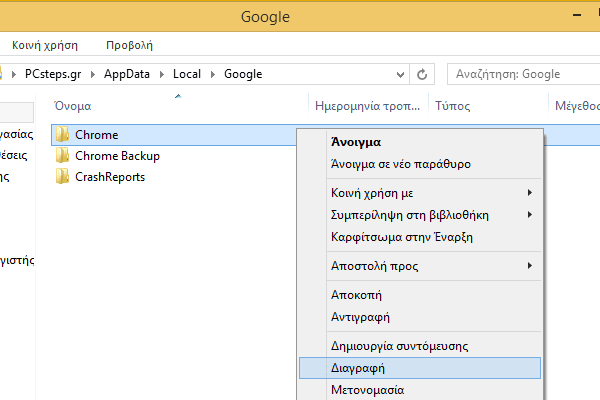Select Αντιγραφή from context menu
The image size is (600, 400).
coord(420,317)
